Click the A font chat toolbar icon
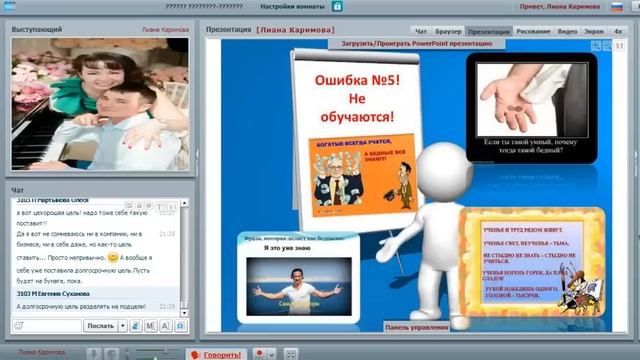 (166, 326)
